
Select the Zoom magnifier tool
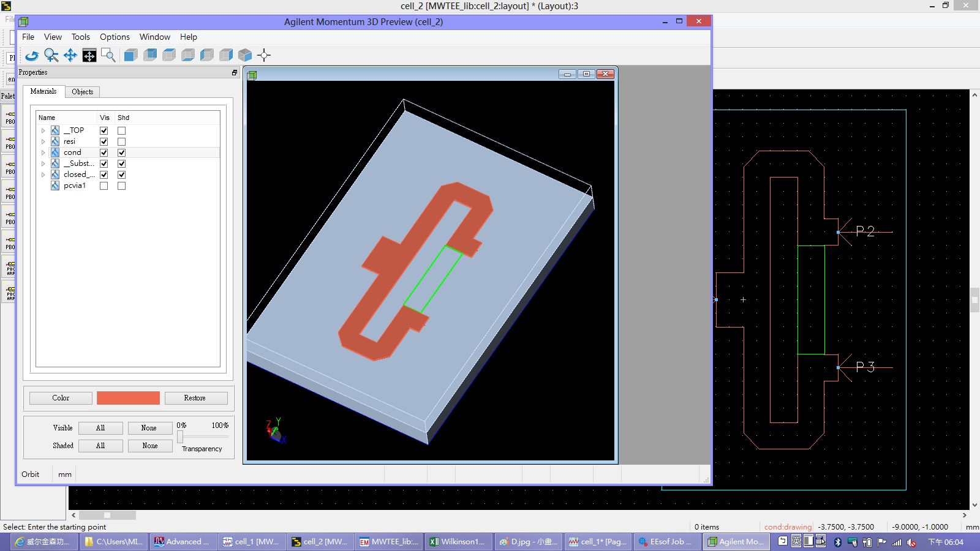pyautogui.click(x=51, y=55)
